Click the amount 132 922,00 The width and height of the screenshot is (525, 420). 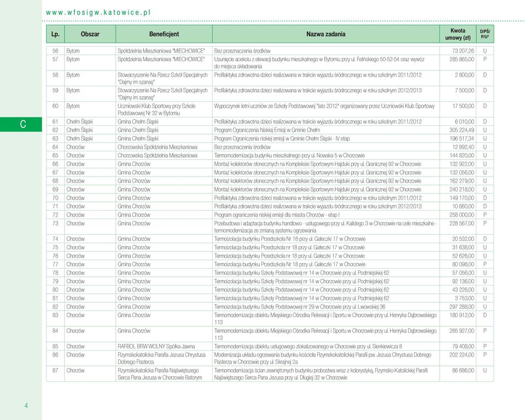tap(462, 164)
